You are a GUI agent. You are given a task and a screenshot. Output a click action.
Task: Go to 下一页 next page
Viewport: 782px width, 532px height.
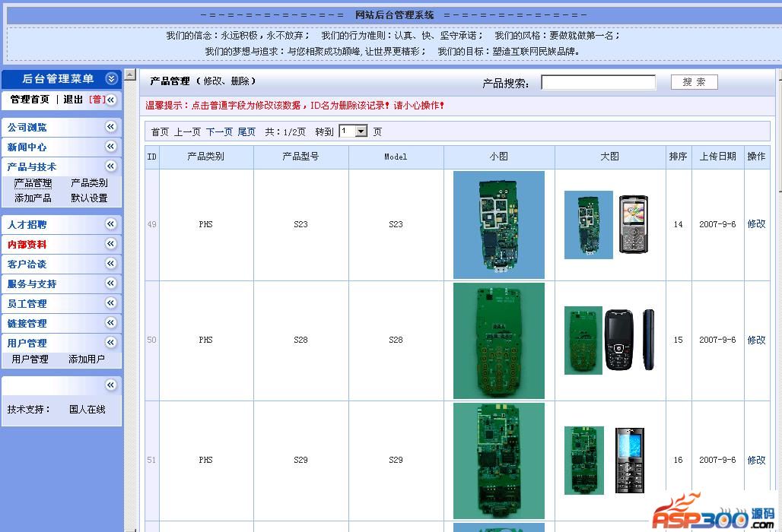click(219, 132)
